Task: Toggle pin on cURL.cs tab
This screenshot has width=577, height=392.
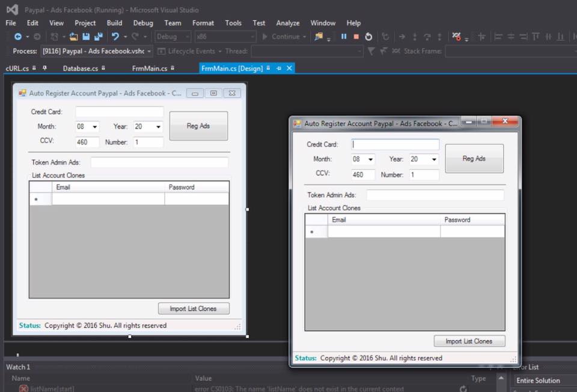Action: [44, 69]
